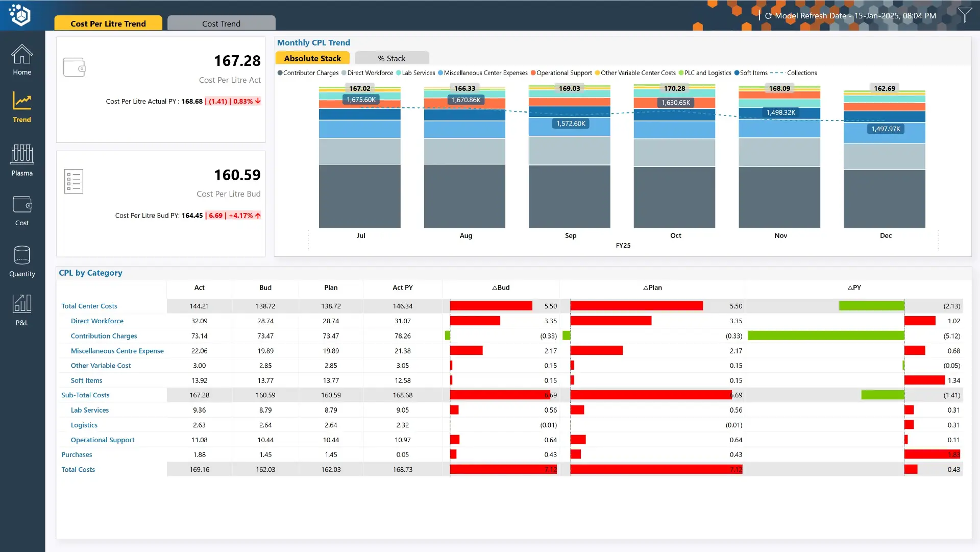
Task: Click the application logo top left
Action: [x=20, y=15]
